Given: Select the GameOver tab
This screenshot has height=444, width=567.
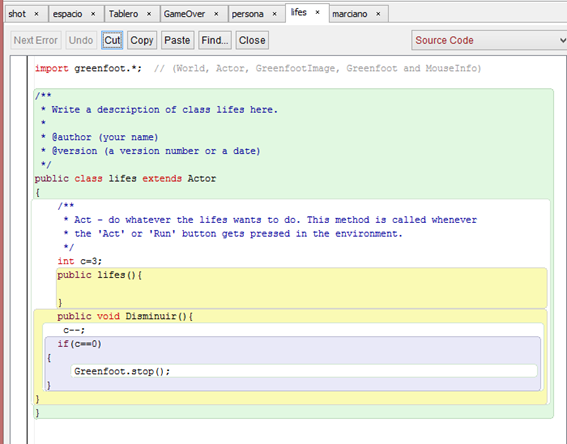Looking at the screenshot, I should point(184,14).
